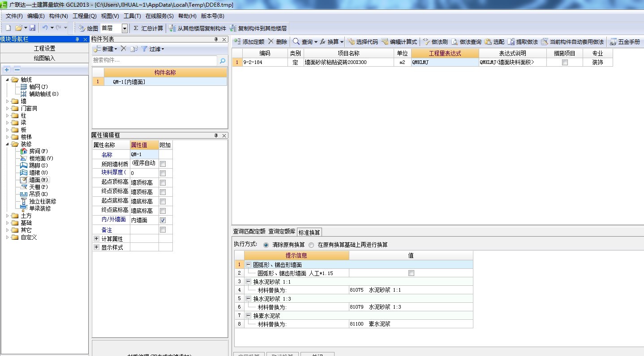Viewport: 644px width, 356px height.
Task: Click the 工程设置 button
Action: pyautogui.click(x=44, y=48)
